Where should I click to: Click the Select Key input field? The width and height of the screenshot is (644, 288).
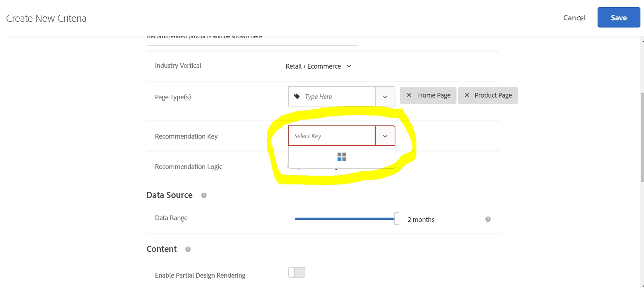332,136
